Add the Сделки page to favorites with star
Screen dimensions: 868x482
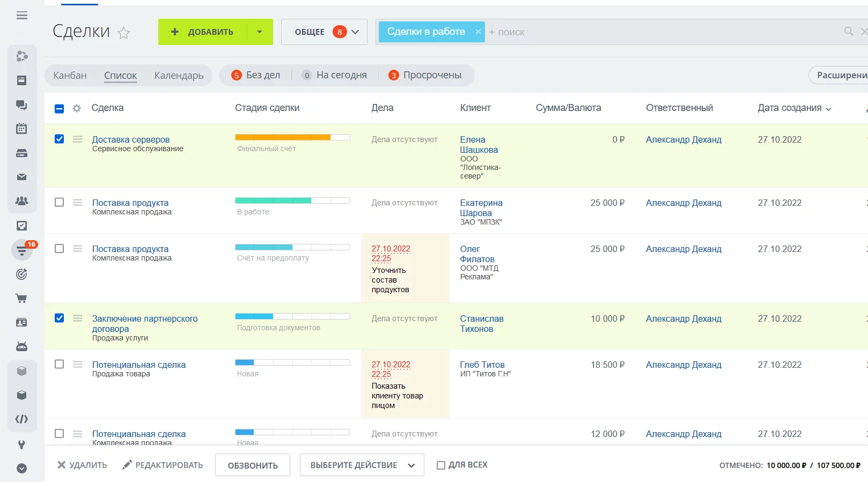click(124, 33)
